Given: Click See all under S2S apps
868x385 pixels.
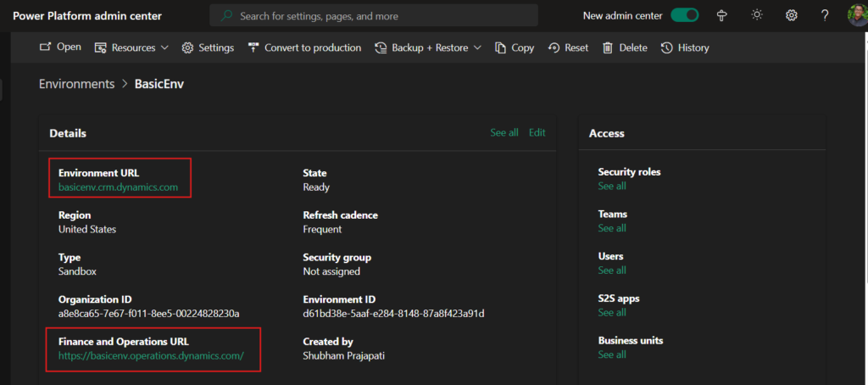Looking at the screenshot, I should tap(612, 312).
